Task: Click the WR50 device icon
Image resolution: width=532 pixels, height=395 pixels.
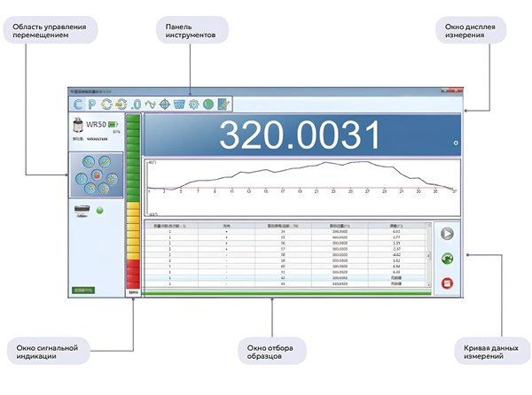Action: tap(77, 127)
